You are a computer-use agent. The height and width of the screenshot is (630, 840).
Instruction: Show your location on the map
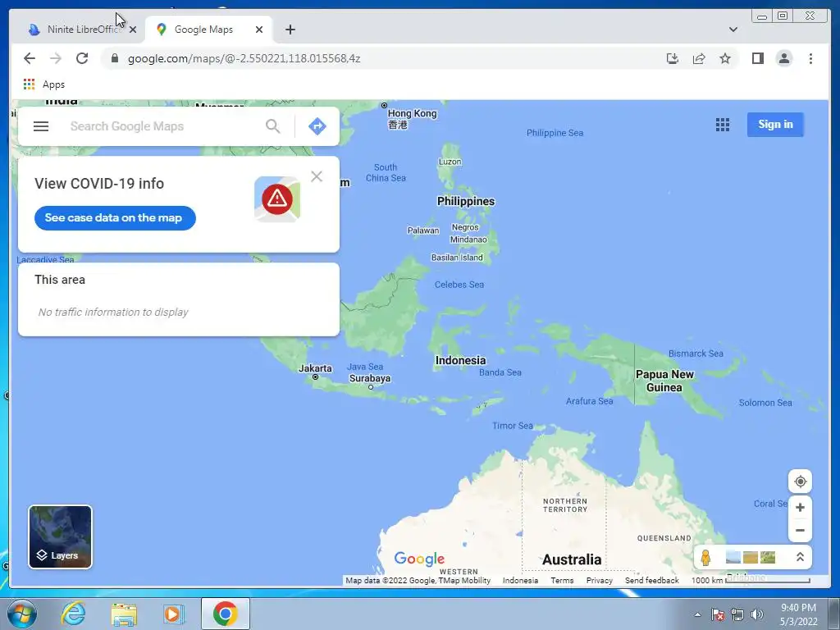(x=800, y=481)
